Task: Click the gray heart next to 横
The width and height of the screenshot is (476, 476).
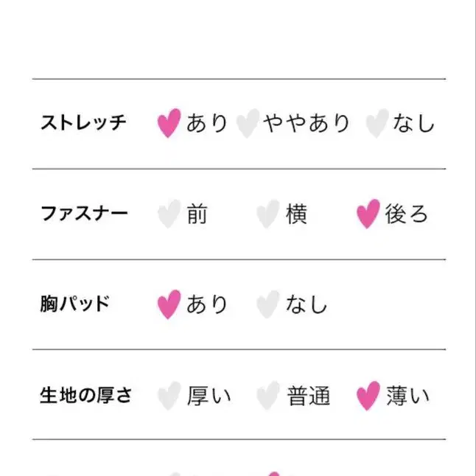Action: [267, 214]
